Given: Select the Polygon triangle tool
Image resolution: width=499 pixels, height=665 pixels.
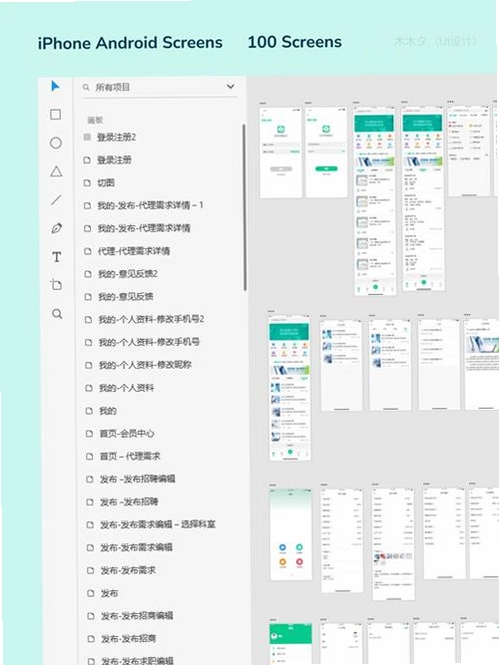Looking at the screenshot, I should point(56,171).
